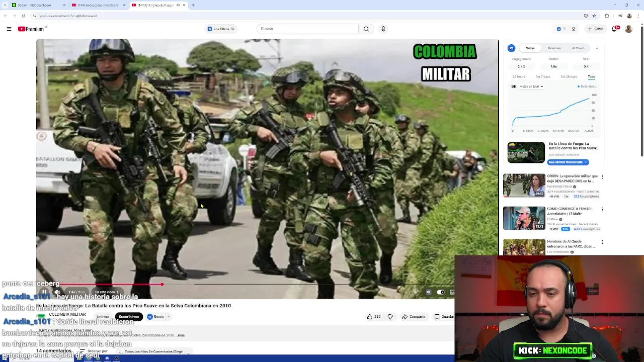The height and width of the screenshot is (362, 644).
Task: Open Hombres de Al Qaeda video title
Action: [573, 244]
